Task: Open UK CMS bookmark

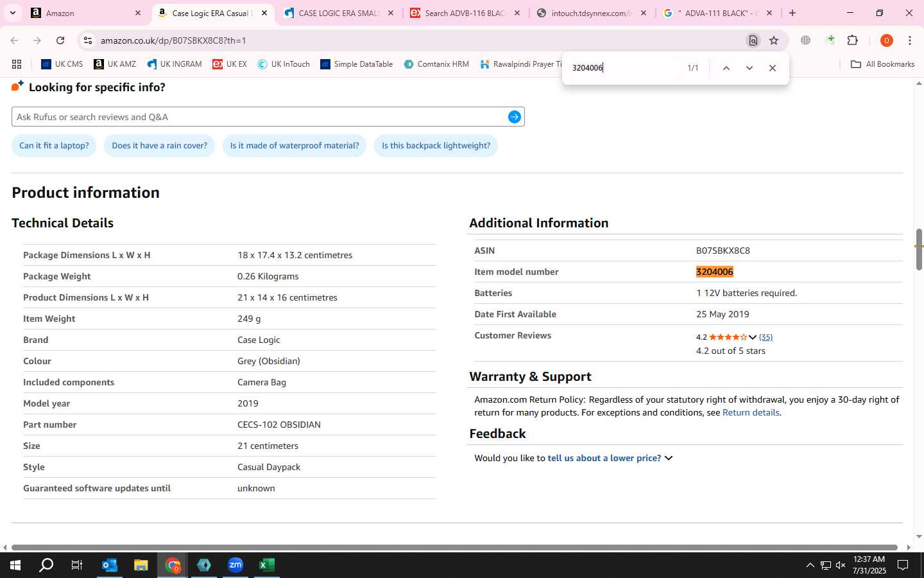Action: (62, 64)
